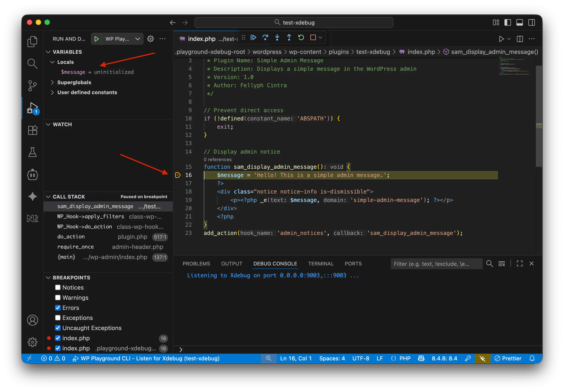
Task: Select WP_Hook->apply_filters stack frame
Action: pyautogui.click(x=108, y=216)
